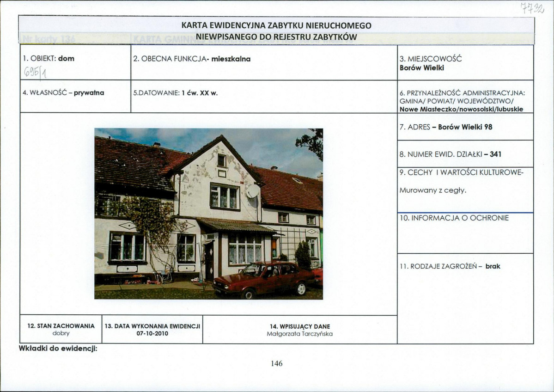Select the date 07-10-2010
Viewport: 554px width, 392px height.
pyautogui.click(x=152, y=334)
